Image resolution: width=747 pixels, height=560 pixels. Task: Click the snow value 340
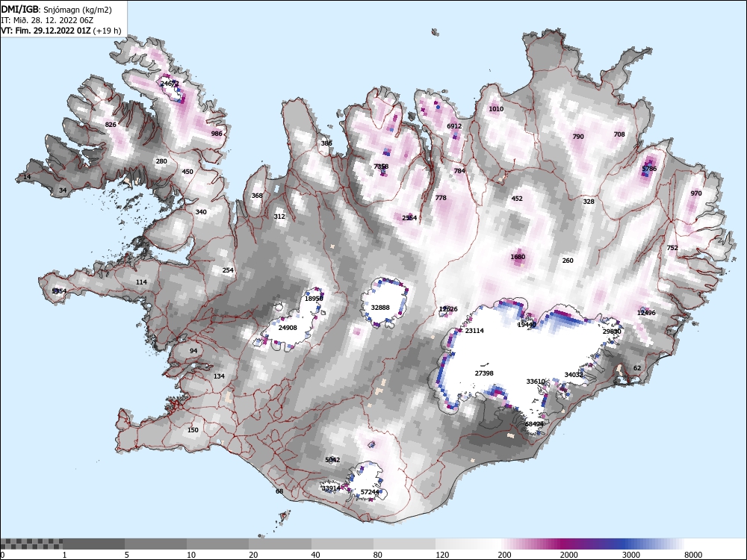(201, 212)
